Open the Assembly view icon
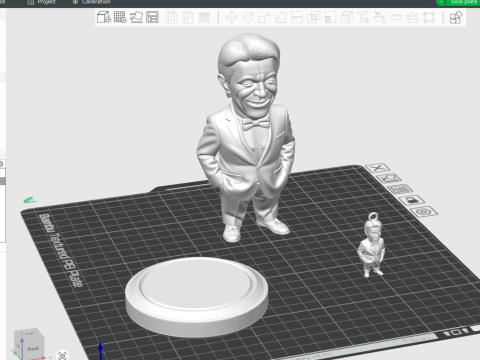480x360 pixels. point(456,17)
